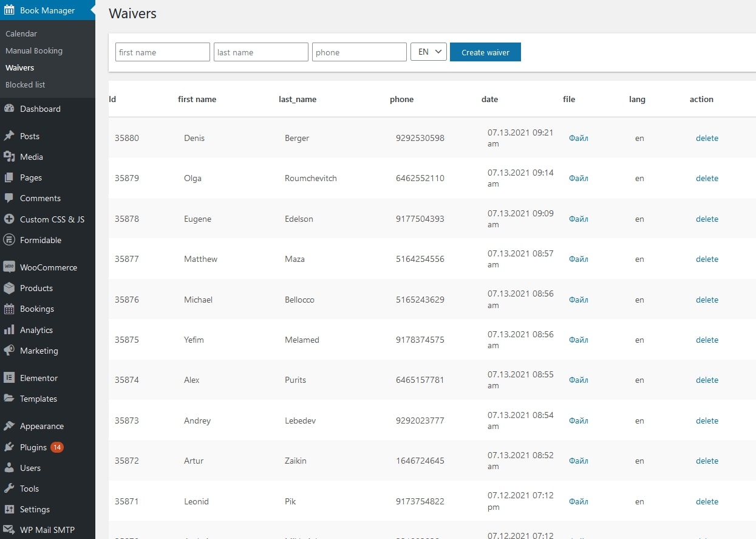The image size is (756, 539).
Task: Focus the first name input field
Action: point(163,52)
